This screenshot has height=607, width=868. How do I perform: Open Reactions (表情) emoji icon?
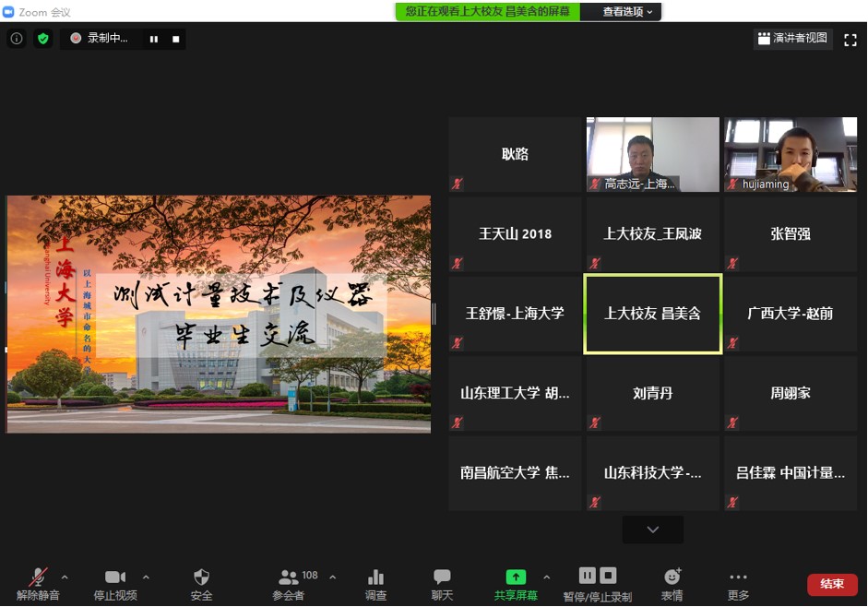[x=672, y=577]
